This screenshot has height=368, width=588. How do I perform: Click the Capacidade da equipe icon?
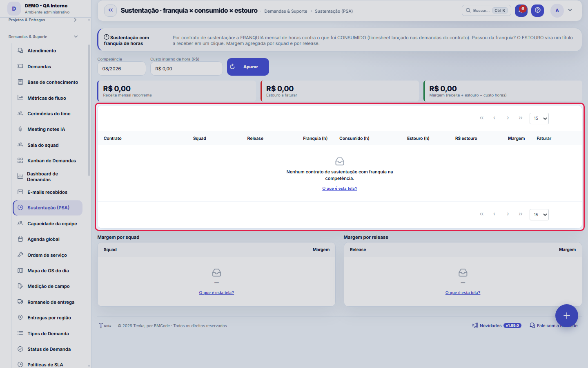[x=20, y=223]
